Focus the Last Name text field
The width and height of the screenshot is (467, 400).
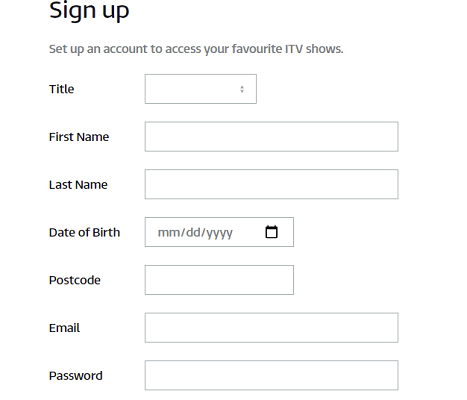[x=271, y=184]
